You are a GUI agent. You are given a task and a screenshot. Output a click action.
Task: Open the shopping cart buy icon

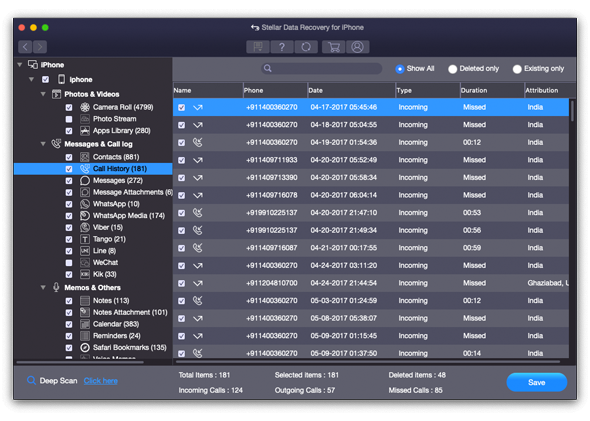coord(333,47)
